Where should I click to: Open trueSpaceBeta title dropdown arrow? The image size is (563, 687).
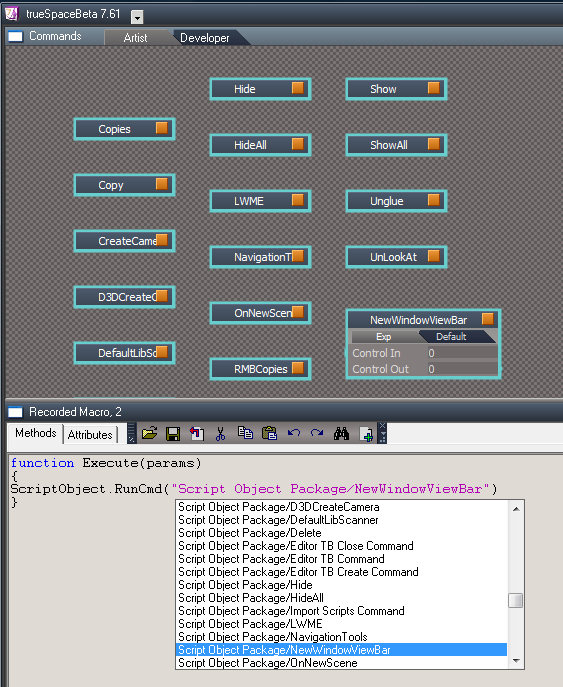point(137,17)
